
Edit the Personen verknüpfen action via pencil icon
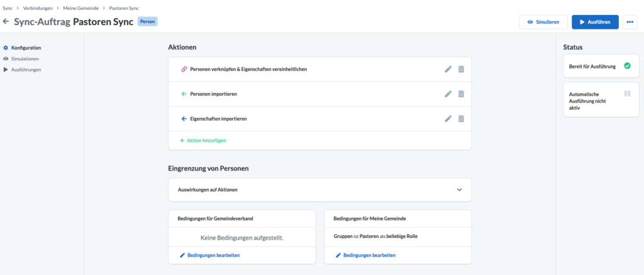pos(448,69)
